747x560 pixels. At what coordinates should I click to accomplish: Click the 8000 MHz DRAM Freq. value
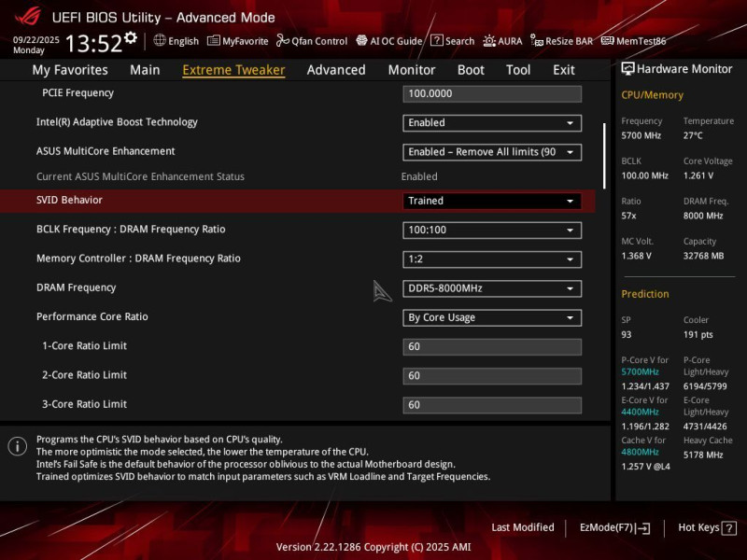tap(703, 216)
